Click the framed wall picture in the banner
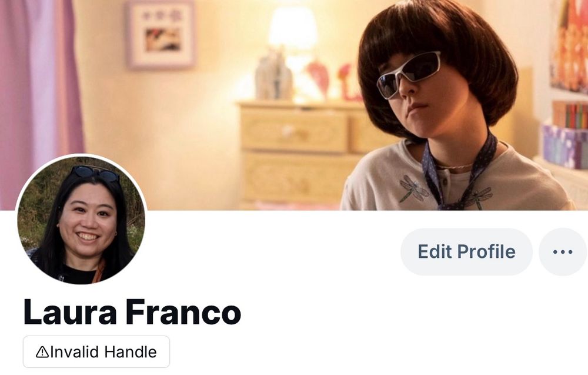 [161, 34]
